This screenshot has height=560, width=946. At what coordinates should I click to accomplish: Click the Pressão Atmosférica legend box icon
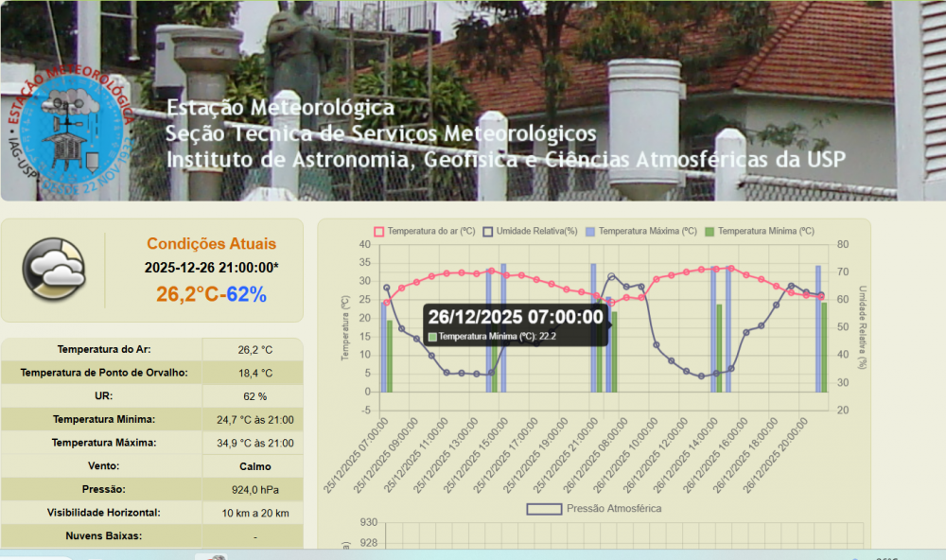click(x=545, y=509)
